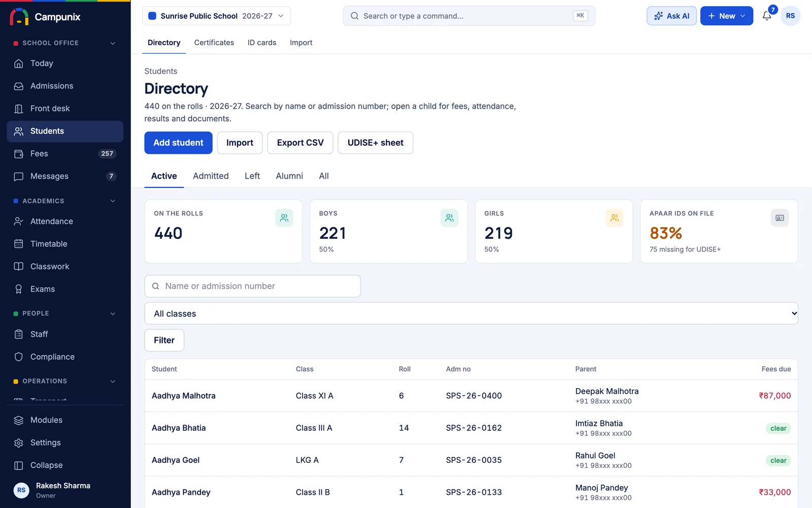Click APAAR IDs card icon
Screen dimensions: 812x508
coord(780,218)
